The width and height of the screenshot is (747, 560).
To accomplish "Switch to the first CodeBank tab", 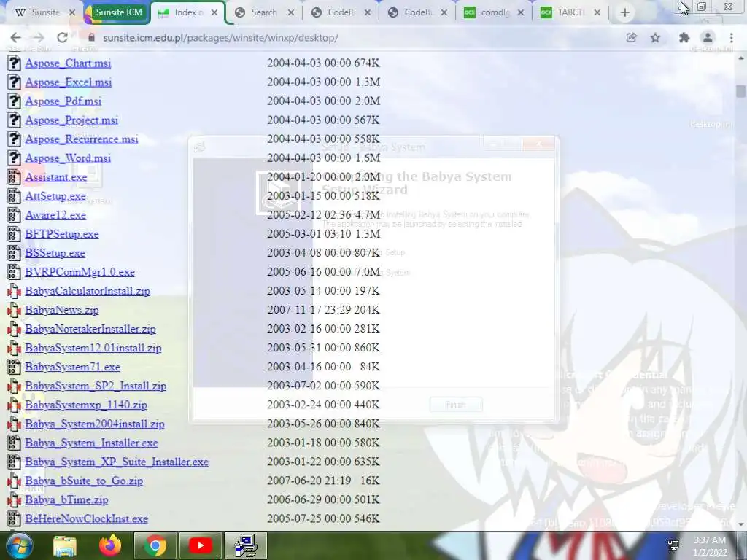I will pyautogui.click(x=341, y=12).
